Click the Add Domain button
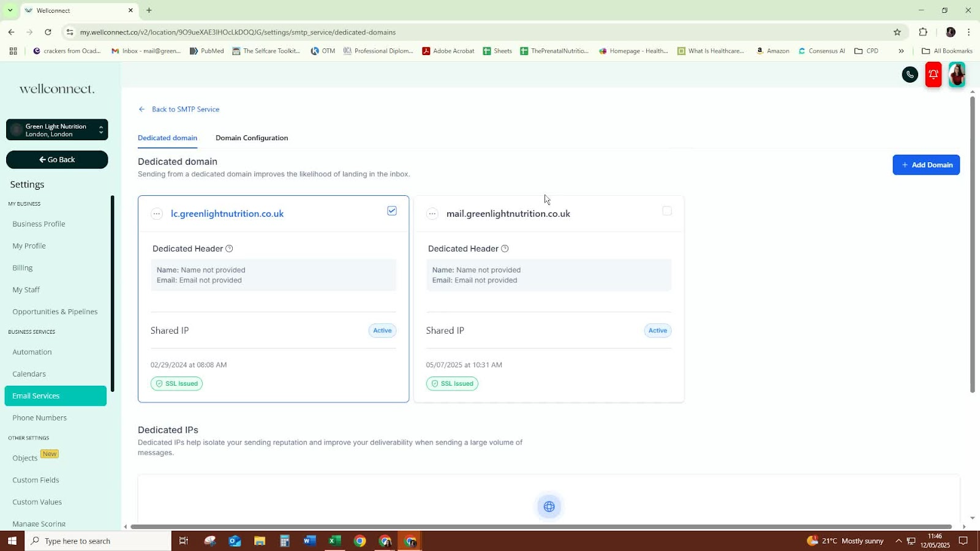This screenshot has height=551, width=980. coord(926,165)
